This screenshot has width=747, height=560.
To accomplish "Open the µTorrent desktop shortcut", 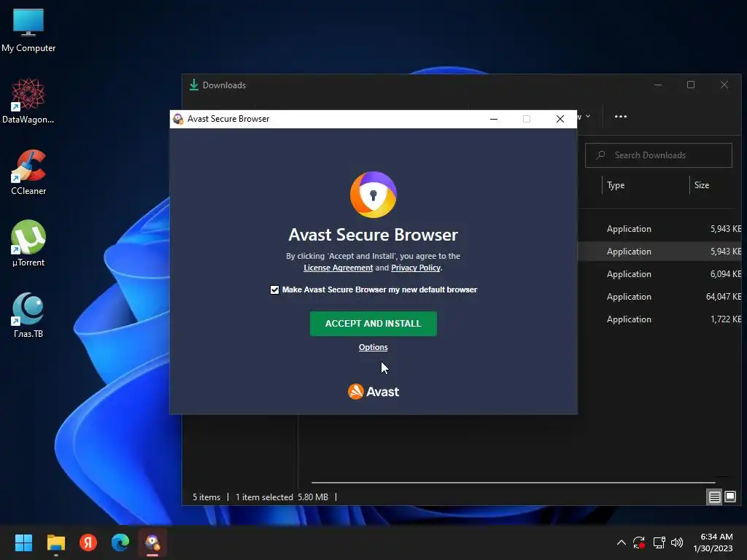I will coord(28,244).
